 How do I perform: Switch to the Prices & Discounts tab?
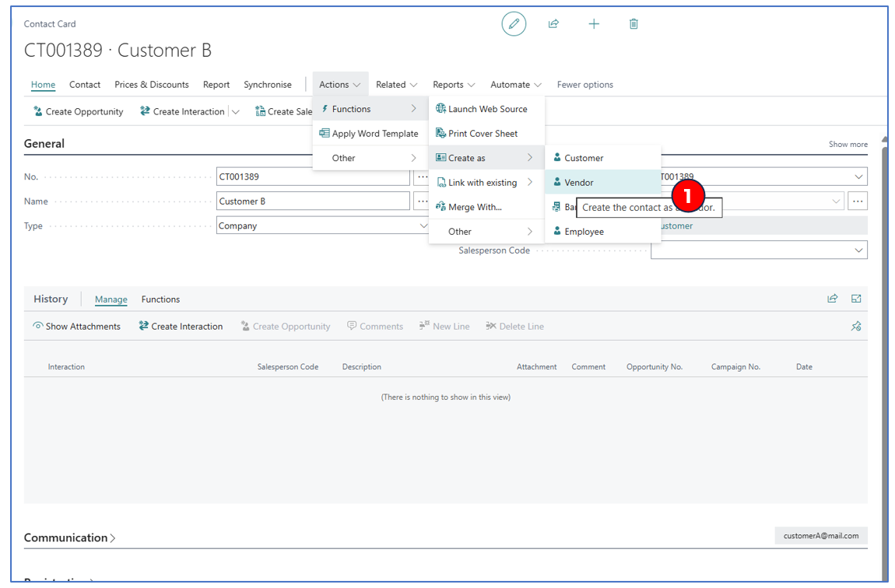click(x=152, y=85)
